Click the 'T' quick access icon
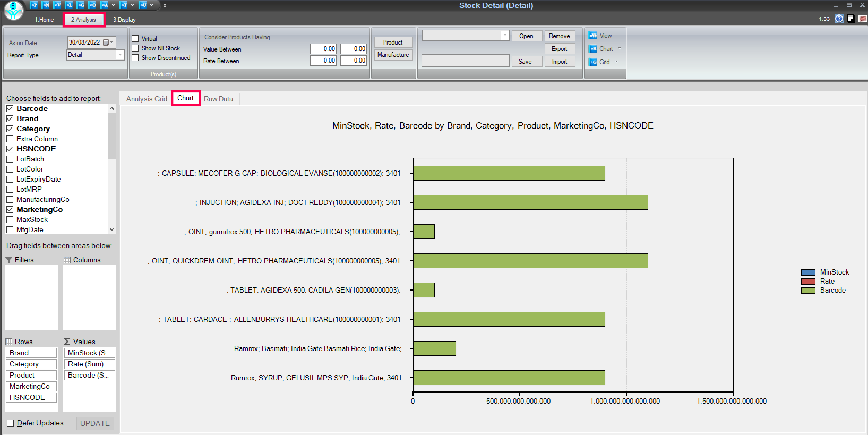 coord(124,5)
